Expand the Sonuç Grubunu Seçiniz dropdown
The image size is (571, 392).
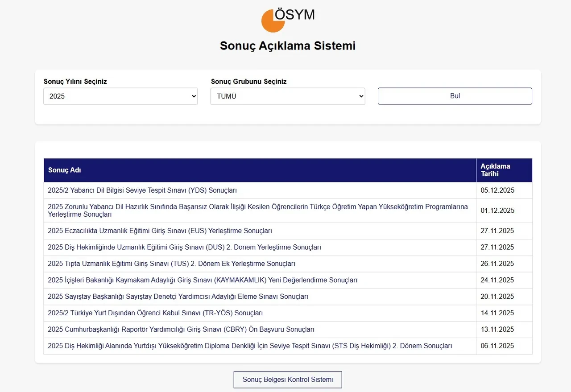pyautogui.click(x=288, y=96)
